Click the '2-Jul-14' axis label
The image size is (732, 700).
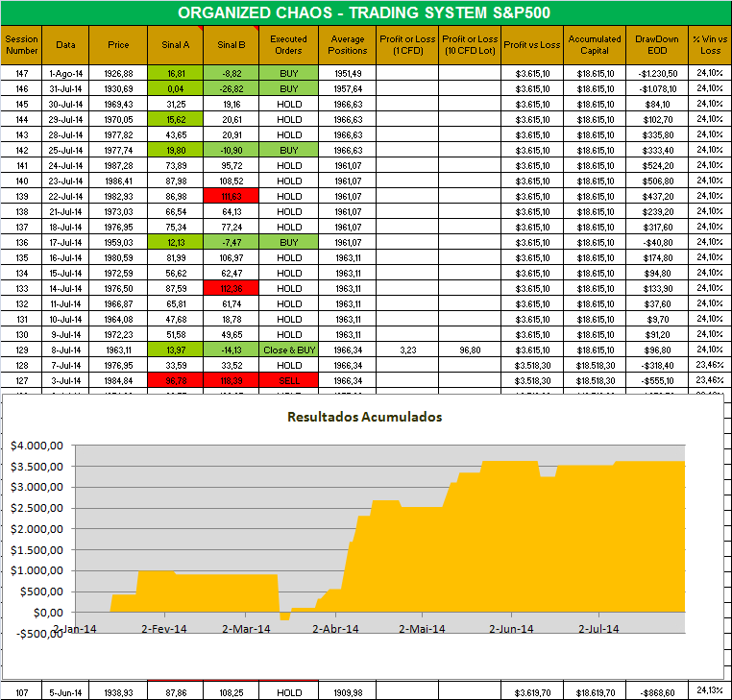click(x=598, y=629)
